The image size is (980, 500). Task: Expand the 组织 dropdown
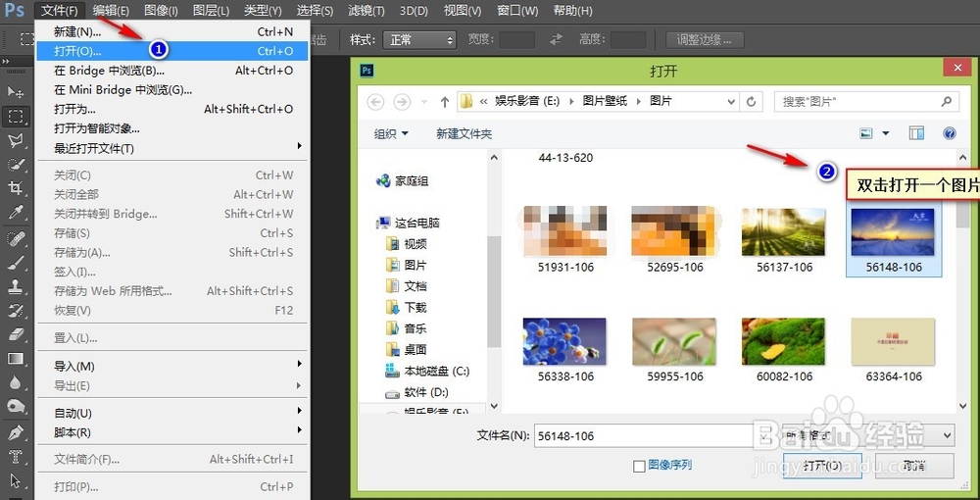pyautogui.click(x=391, y=133)
